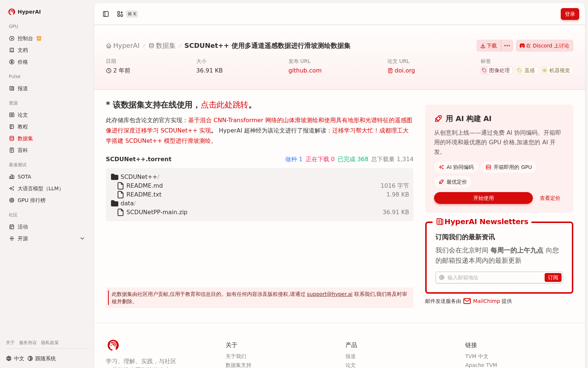Click the 开始使用 button

[x=483, y=198]
